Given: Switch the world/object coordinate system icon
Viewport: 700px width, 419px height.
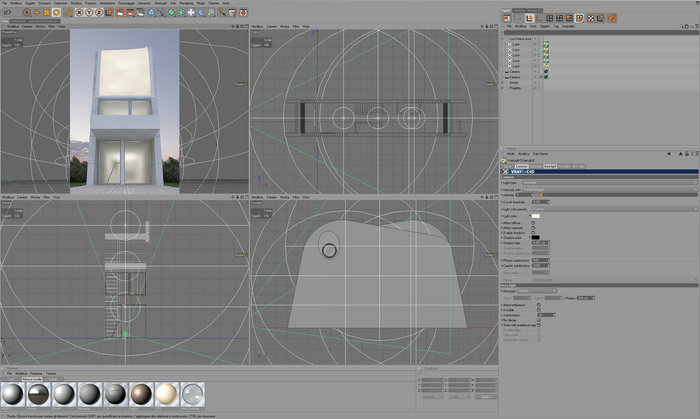Looking at the screenshot, I should [x=108, y=12].
